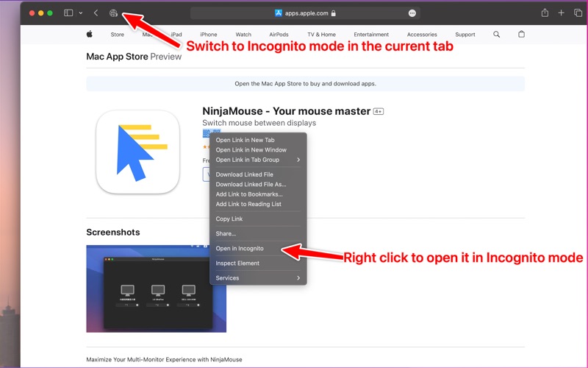Screen dimensions: 588x368
Task: Click the Apple logo in the site navigation
Action: point(90,34)
